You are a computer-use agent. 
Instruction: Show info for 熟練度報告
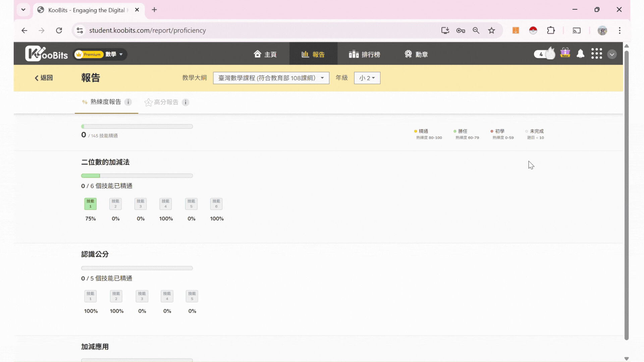coord(128,102)
